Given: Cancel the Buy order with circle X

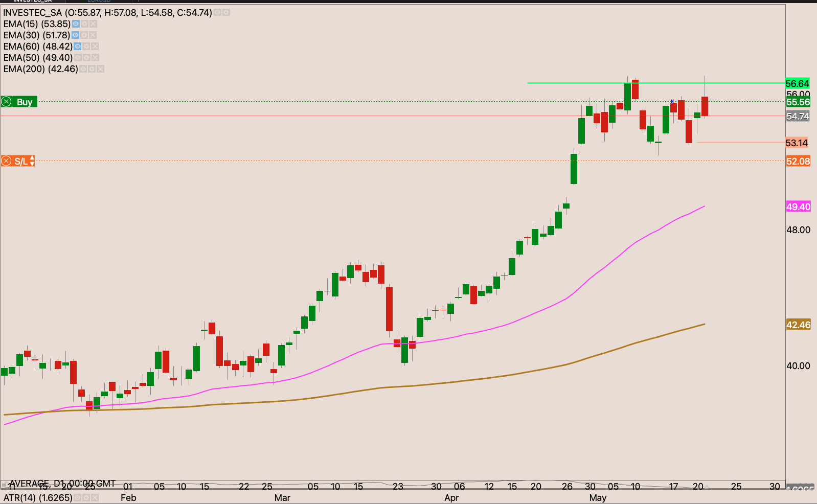Looking at the screenshot, I should (x=6, y=102).
